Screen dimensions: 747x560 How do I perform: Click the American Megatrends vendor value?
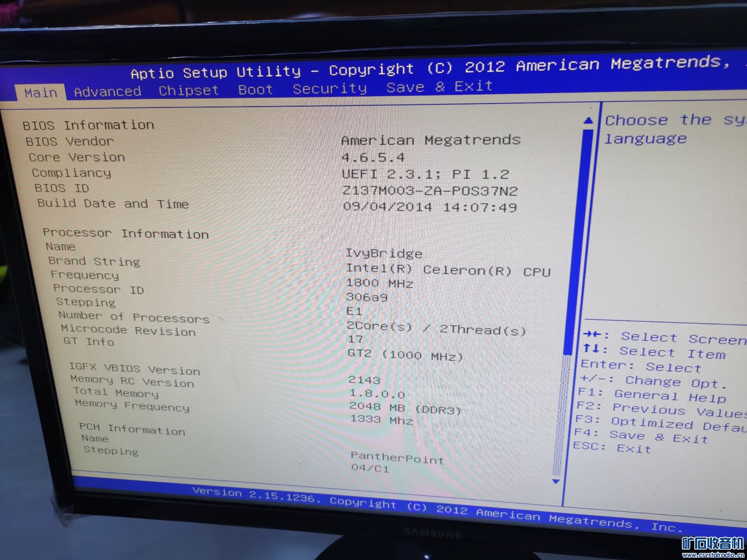[x=431, y=140]
